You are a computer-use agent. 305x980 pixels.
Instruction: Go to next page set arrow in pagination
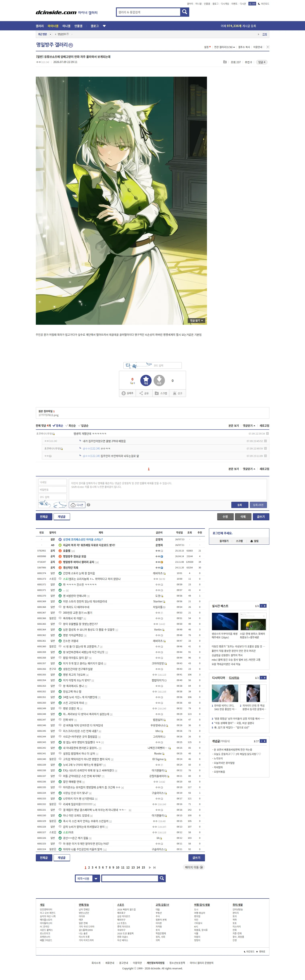(150, 867)
